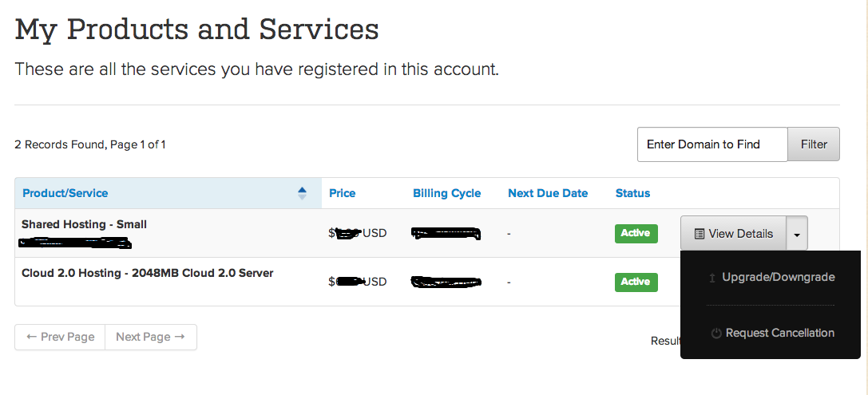Sort by the Billing Cycle column header
Viewport: 868px width, 395px height.
coord(446,193)
